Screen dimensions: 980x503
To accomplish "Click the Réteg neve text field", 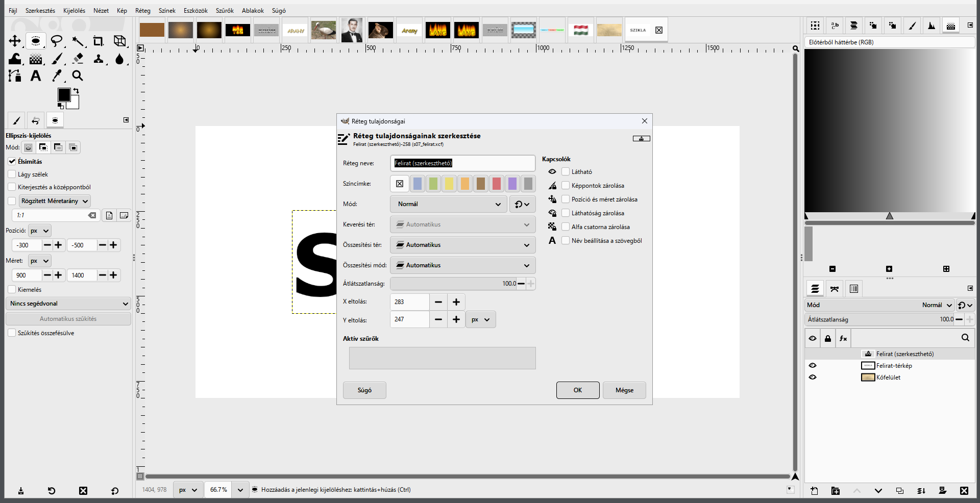I will [x=463, y=163].
